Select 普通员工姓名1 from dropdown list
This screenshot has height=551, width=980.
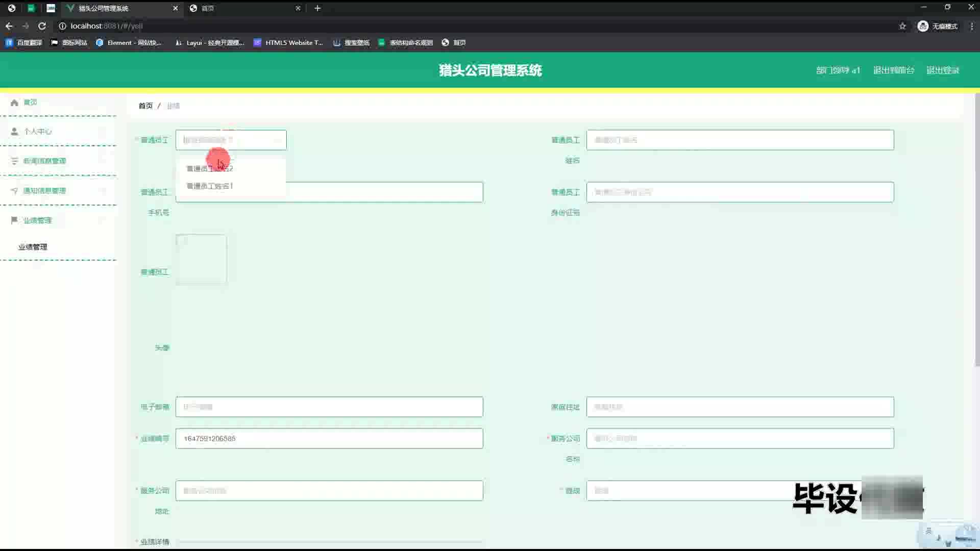[210, 186]
